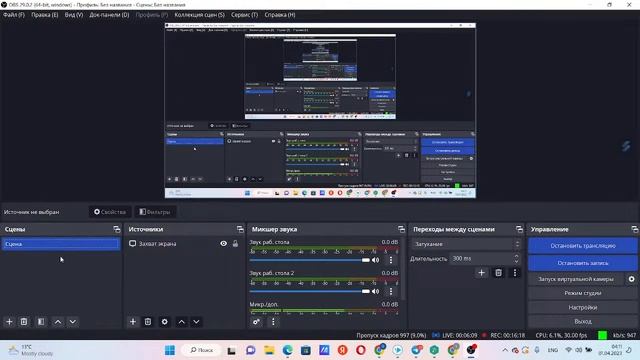
Task: Click Выход button
Action: pos(582,321)
